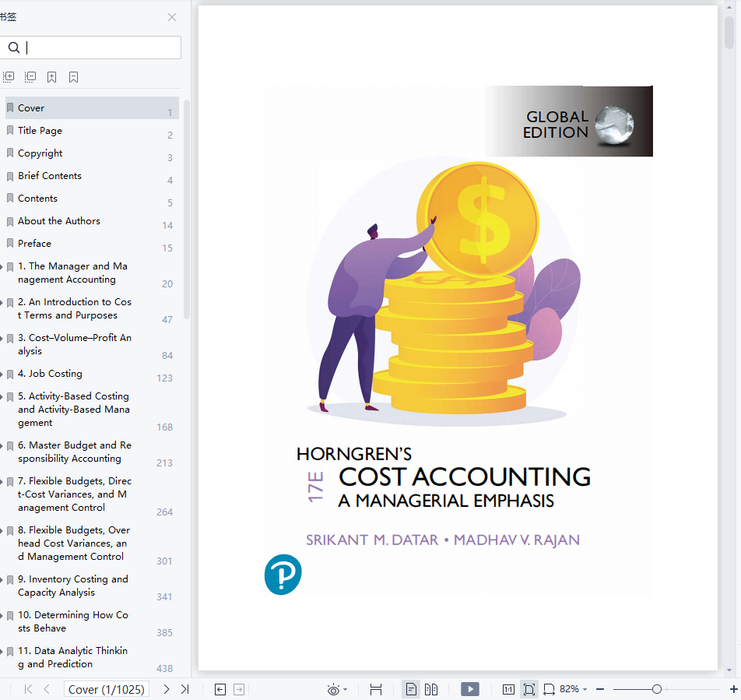Zoom out with minus button
This screenshot has height=700, width=741.
(x=600, y=690)
